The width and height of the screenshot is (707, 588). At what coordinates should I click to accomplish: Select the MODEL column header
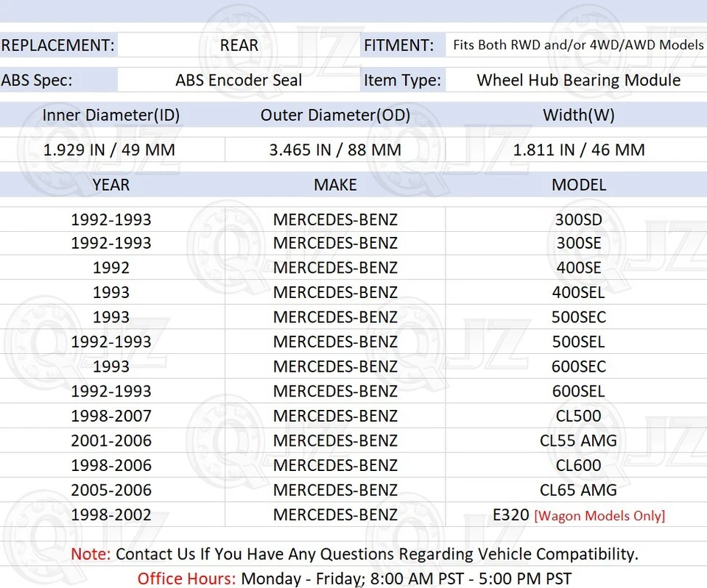tap(579, 185)
